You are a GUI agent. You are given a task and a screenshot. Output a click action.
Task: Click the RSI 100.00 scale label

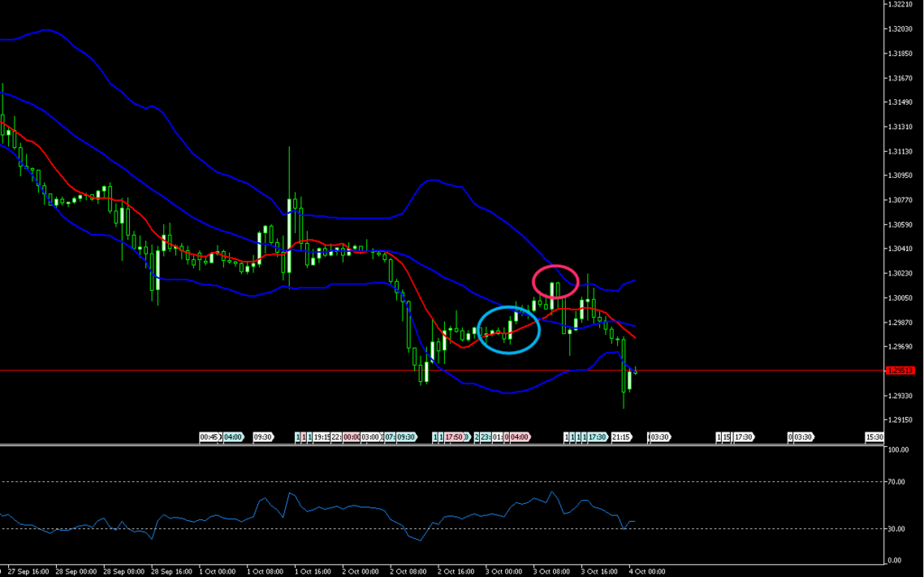click(x=898, y=450)
